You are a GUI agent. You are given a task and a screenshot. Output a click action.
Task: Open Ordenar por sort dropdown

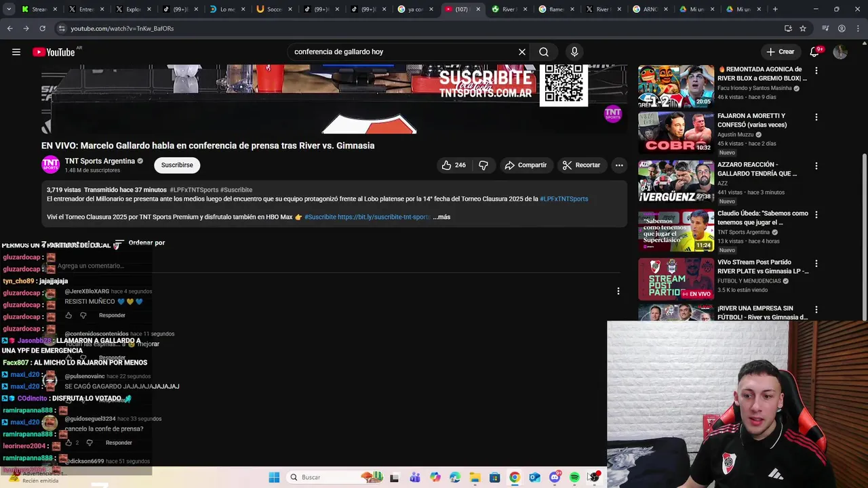tap(140, 243)
